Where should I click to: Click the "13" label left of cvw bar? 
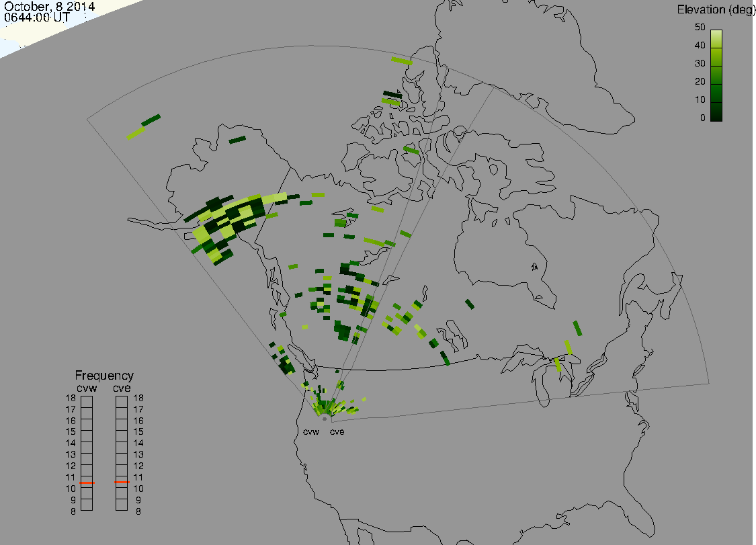(71, 455)
